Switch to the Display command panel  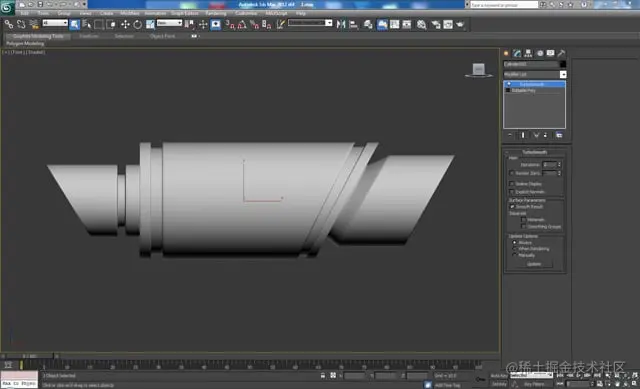click(551, 53)
